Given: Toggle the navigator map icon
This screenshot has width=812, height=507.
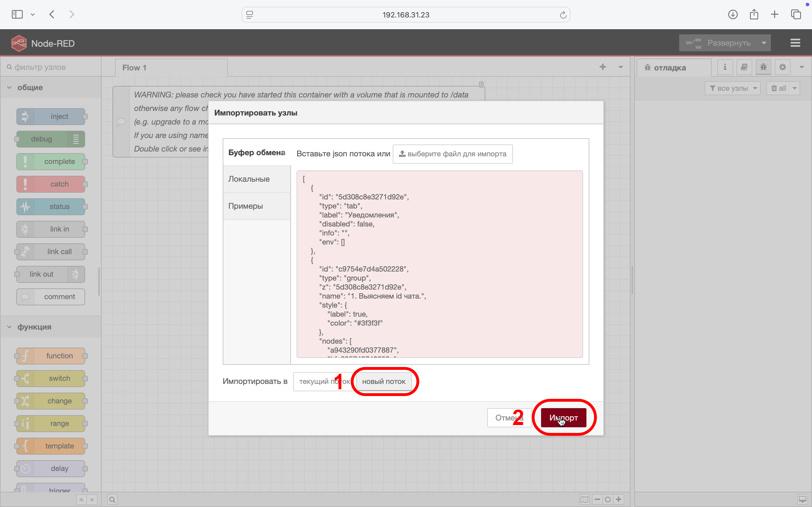Looking at the screenshot, I should (x=584, y=500).
